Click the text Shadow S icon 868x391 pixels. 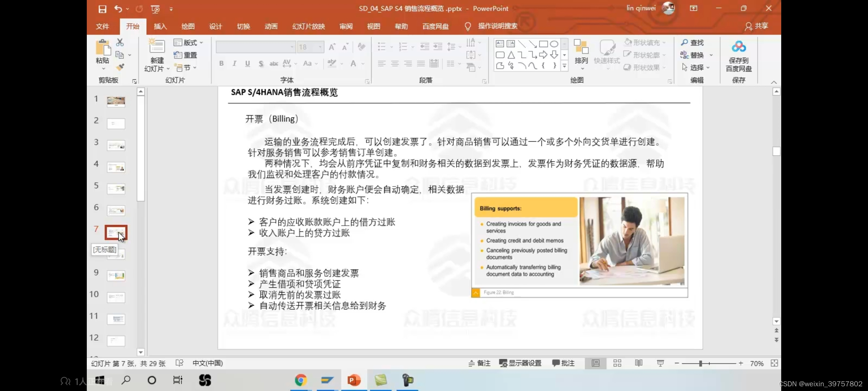click(x=261, y=64)
